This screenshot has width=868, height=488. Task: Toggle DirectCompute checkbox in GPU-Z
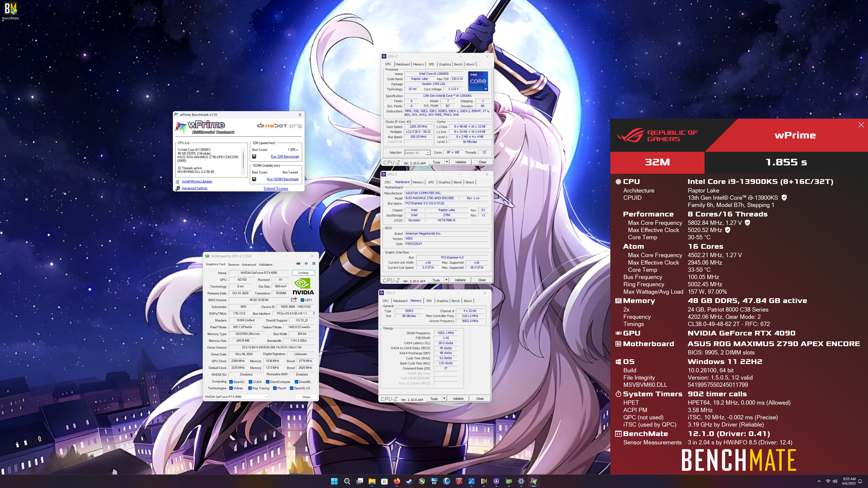click(x=268, y=382)
